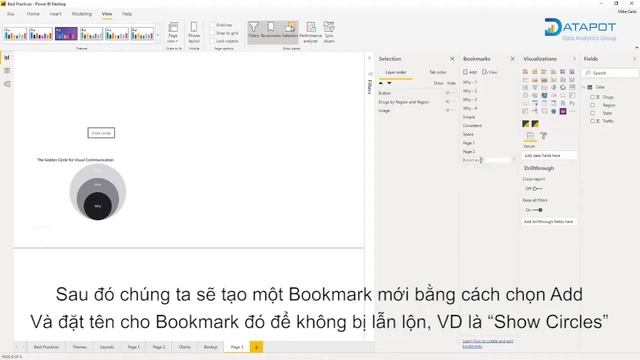Go to the Themes report page tab
640x360 pixels.
point(79,347)
